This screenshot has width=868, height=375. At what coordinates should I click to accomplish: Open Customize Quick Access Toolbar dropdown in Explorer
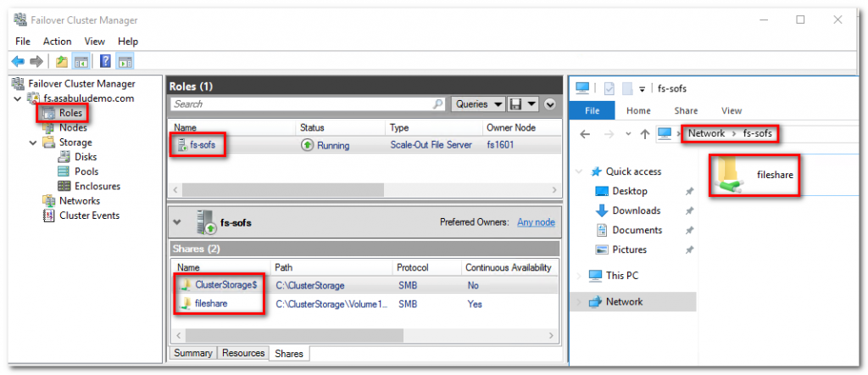[x=643, y=88]
